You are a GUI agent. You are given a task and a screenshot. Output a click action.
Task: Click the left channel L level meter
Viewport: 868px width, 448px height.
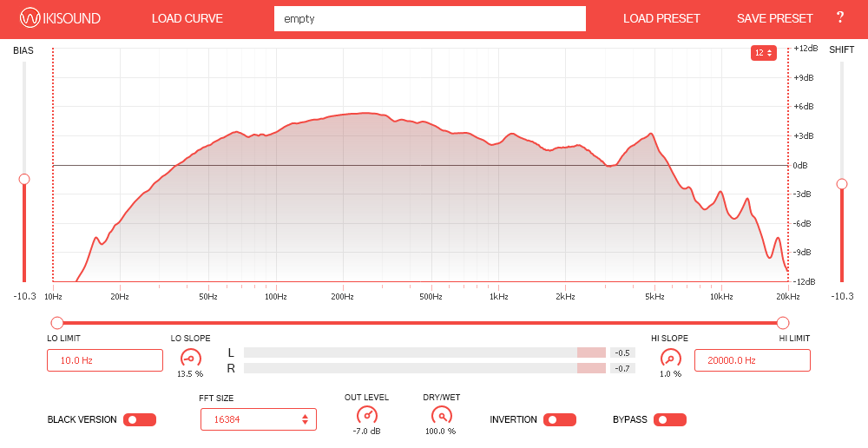(x=425, y=352)
